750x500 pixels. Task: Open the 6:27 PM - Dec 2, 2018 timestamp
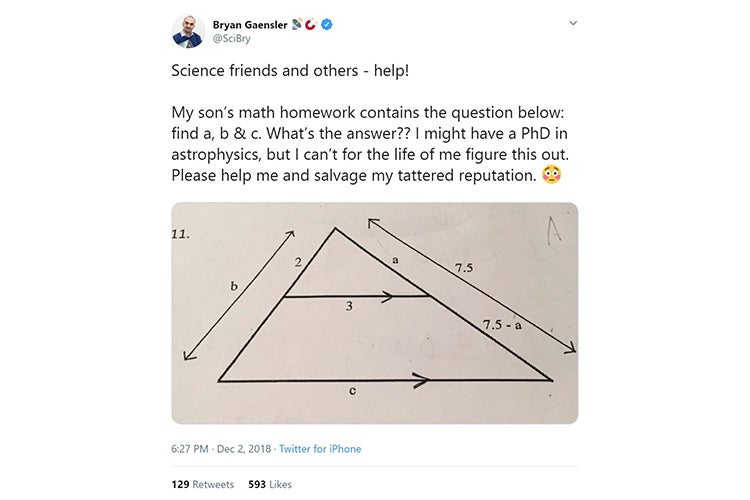tap(220, 449)
